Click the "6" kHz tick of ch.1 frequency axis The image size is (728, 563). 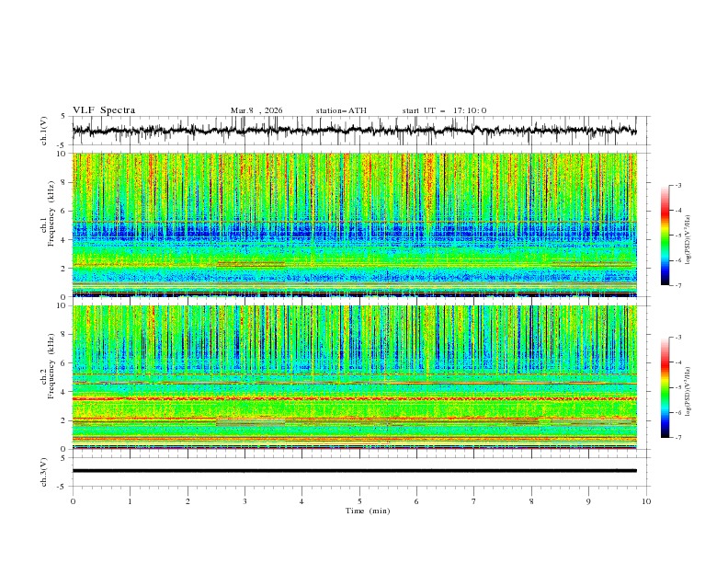64,211
